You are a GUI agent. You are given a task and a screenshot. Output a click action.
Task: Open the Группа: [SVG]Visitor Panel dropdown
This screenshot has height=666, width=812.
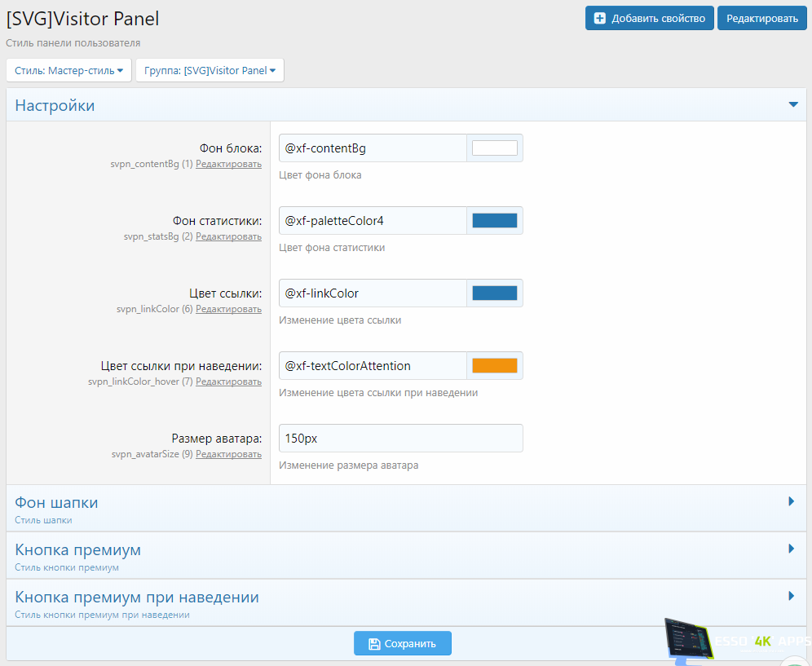[x=210, y=71]
